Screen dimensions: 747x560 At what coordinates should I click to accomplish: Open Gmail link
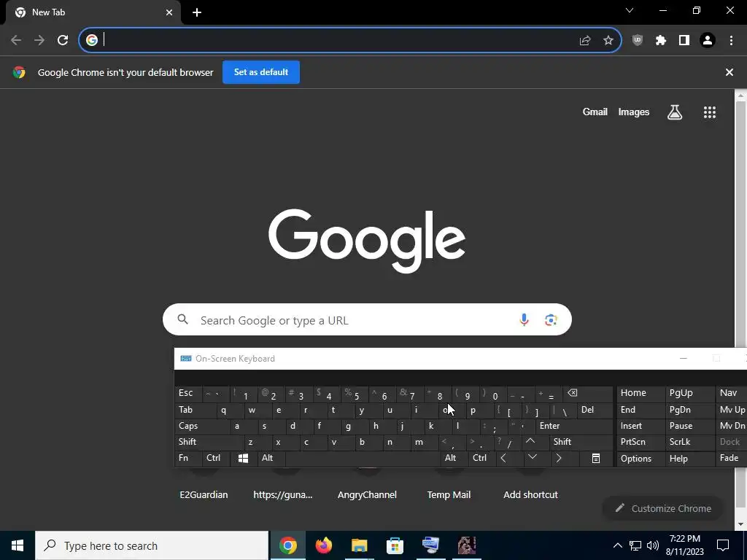click(x=595, y=112)
